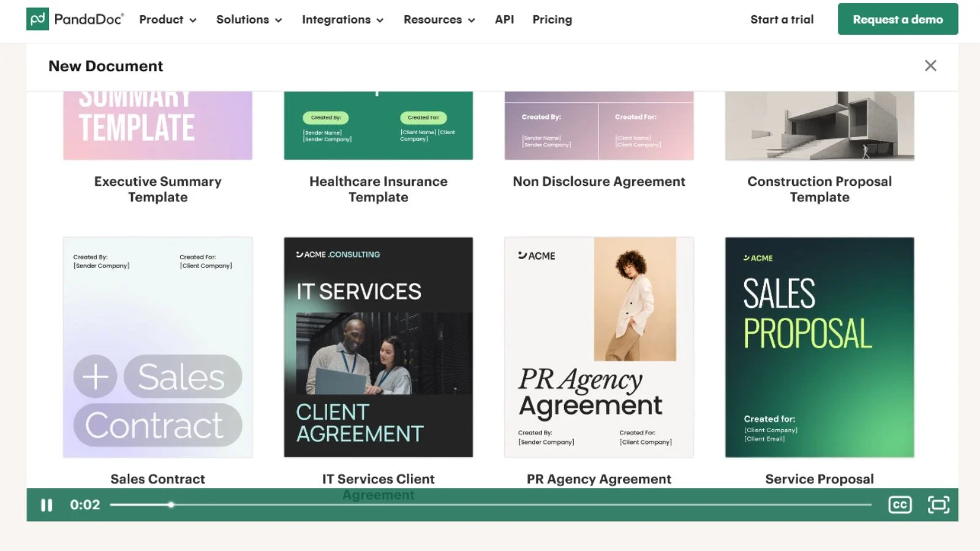Screen dimensions: 980x551
Task: Click the Healthcare Insurance Template title
Action: click(x=379, y=189)
